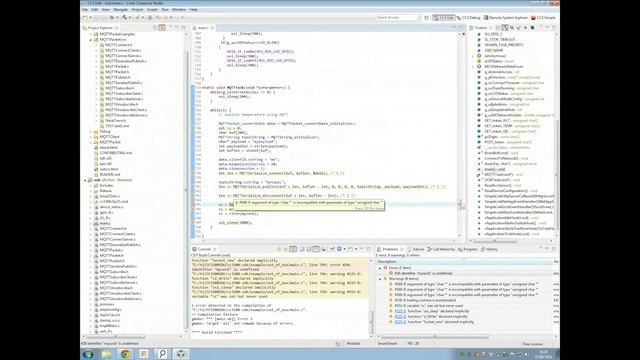Switch to Remote System Explorer perspective
The image size is (640, 360).
click(506, 18)
